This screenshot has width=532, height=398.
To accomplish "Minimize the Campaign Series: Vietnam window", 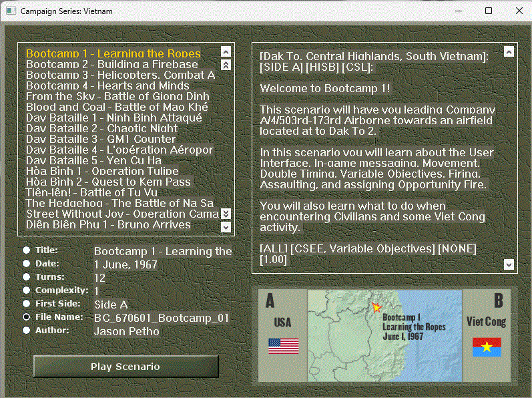I will [x=459, y=11].
